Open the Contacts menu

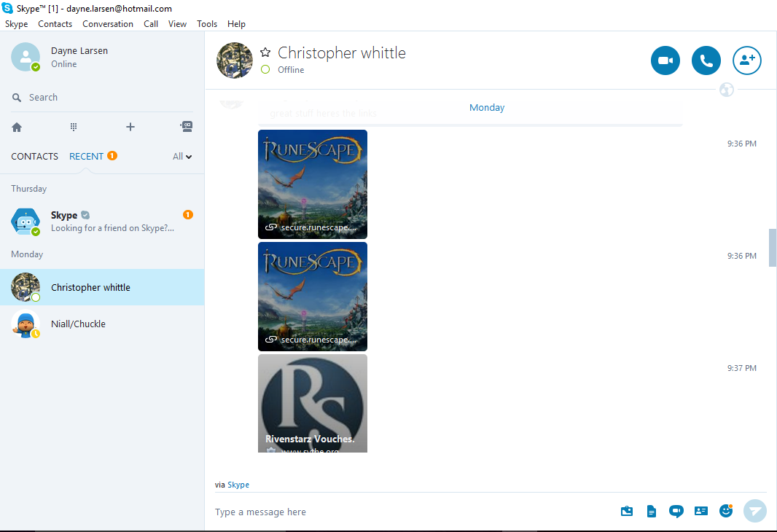pos(55,24)
